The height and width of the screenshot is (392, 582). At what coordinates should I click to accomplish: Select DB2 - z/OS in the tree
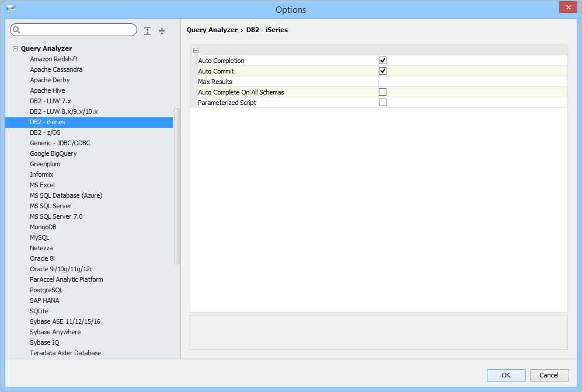(x=45, y=132)
